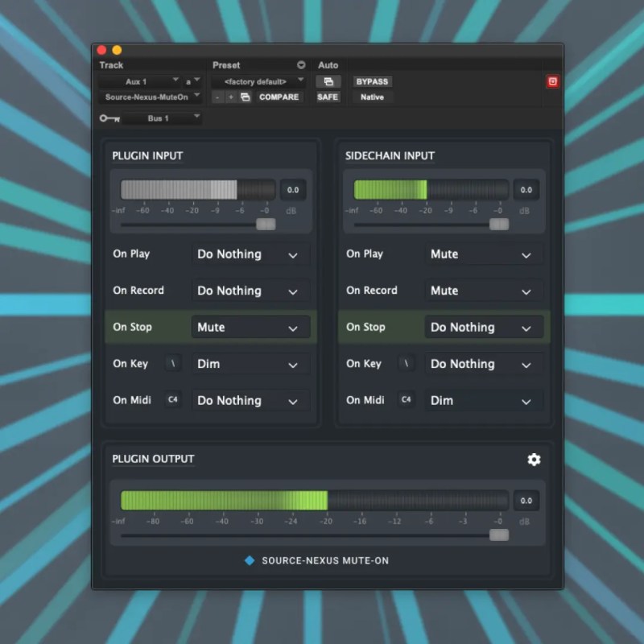Open Sidechain On Key dropdown
This screenshot has width=644, height=644.
click(484, 364)
